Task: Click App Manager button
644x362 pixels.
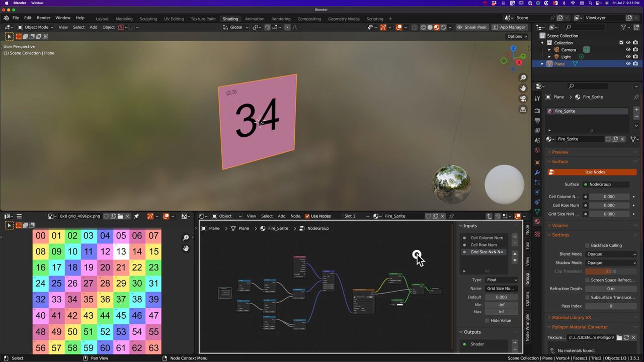Action: pos(509,27)
